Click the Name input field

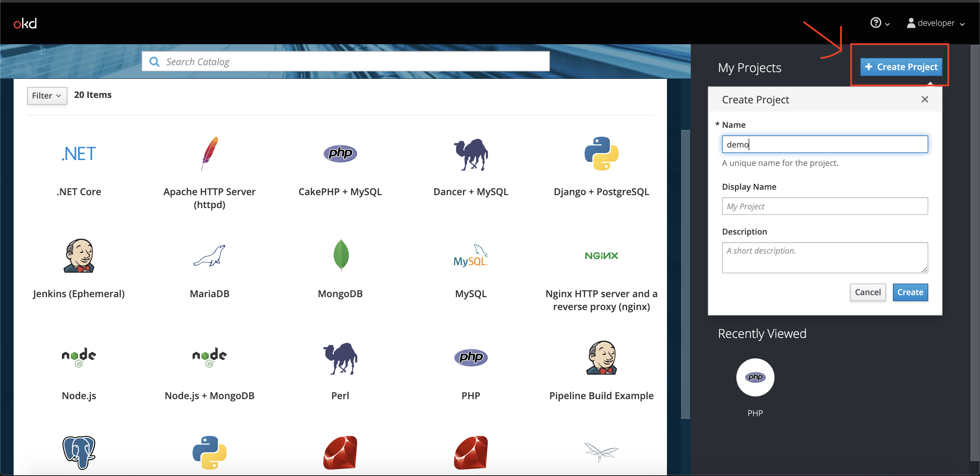pos(824,145)
